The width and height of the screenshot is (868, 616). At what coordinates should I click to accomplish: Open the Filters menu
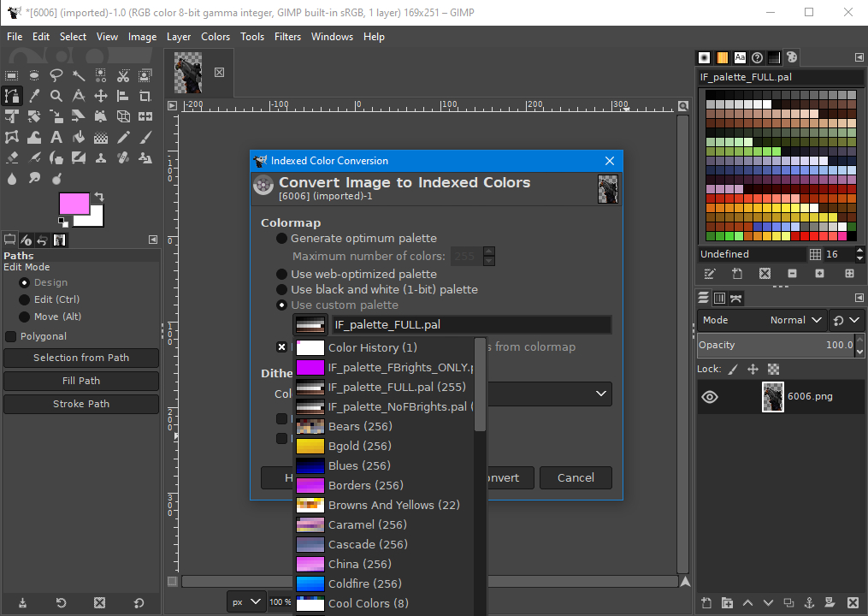point(288,37)
